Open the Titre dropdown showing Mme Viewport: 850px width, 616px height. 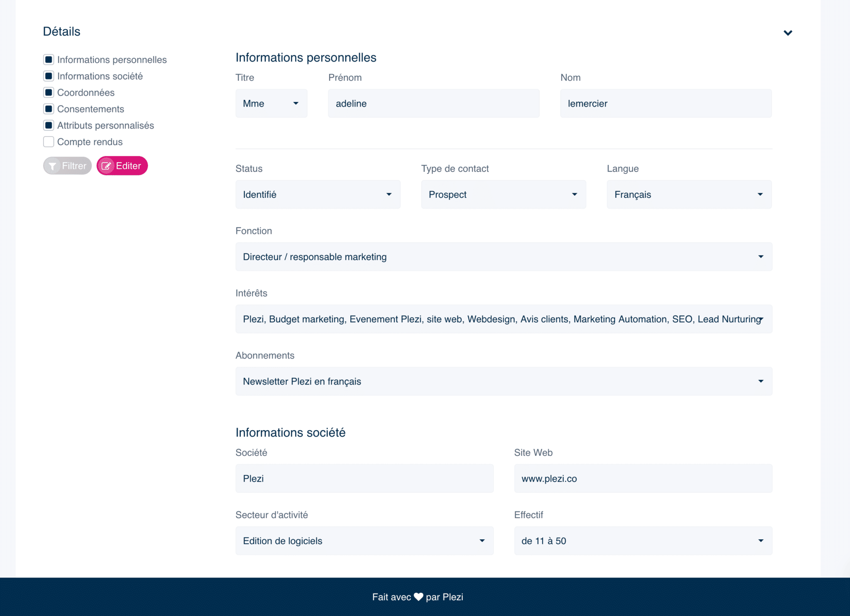pos(271,103)
